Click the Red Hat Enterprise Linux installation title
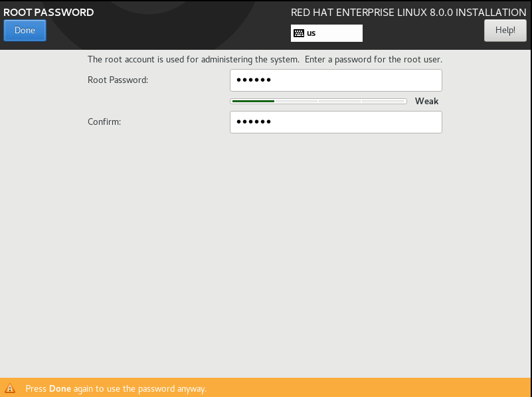 point(408,13)
